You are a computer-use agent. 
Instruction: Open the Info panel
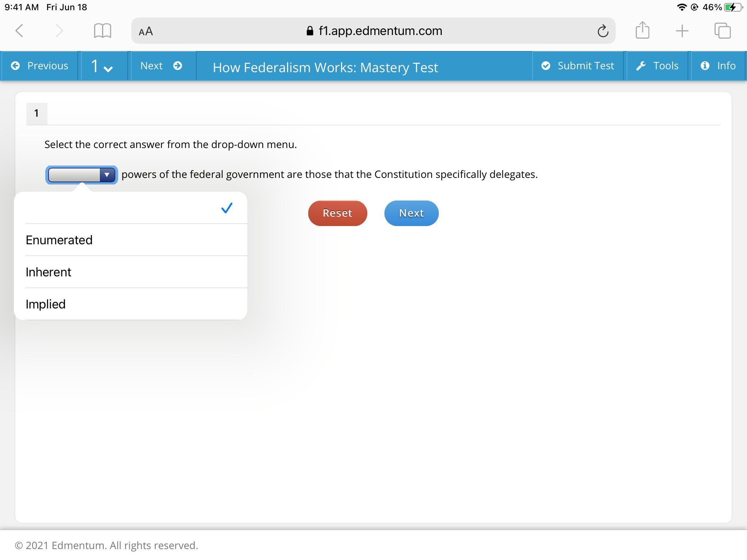click(x=718, y=66)
